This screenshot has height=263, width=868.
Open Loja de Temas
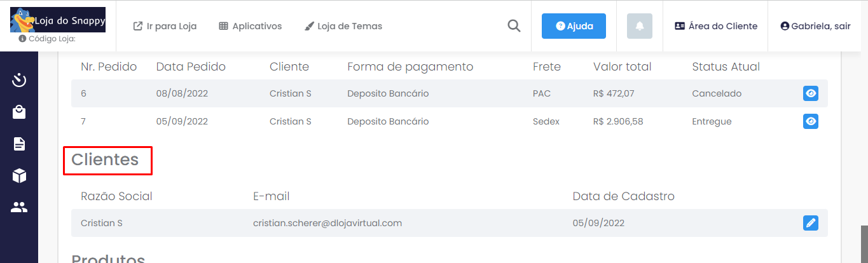click(343, 26)
